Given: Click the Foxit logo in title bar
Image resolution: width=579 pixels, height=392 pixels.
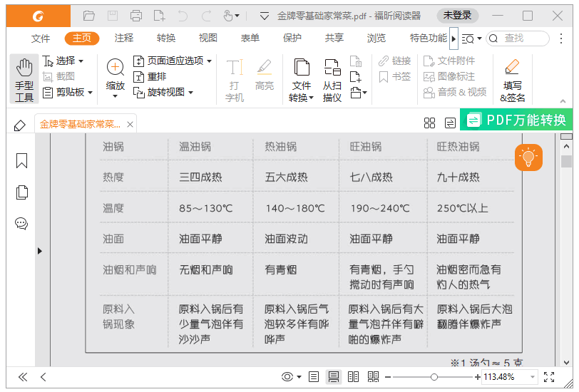Looking at the screenshot, I should point(38,16).
